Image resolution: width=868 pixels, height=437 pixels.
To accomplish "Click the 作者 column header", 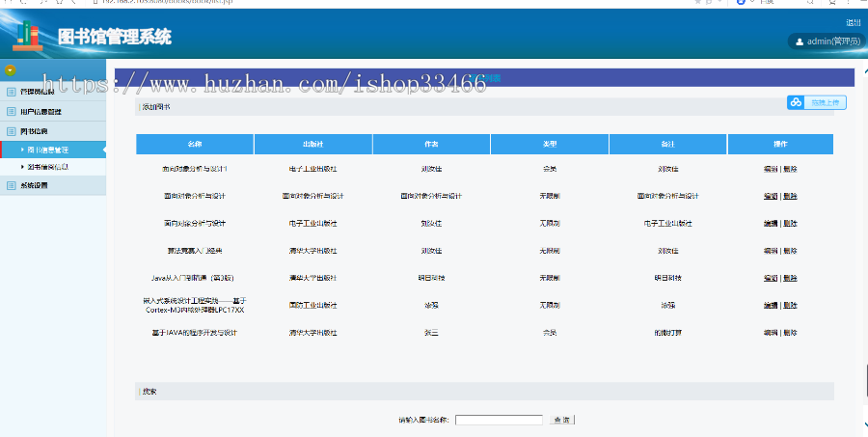I will click(431, 144).
